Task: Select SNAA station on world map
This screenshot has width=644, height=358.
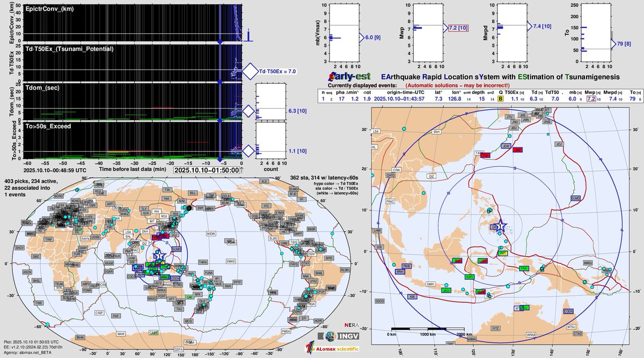Action: 80,337
